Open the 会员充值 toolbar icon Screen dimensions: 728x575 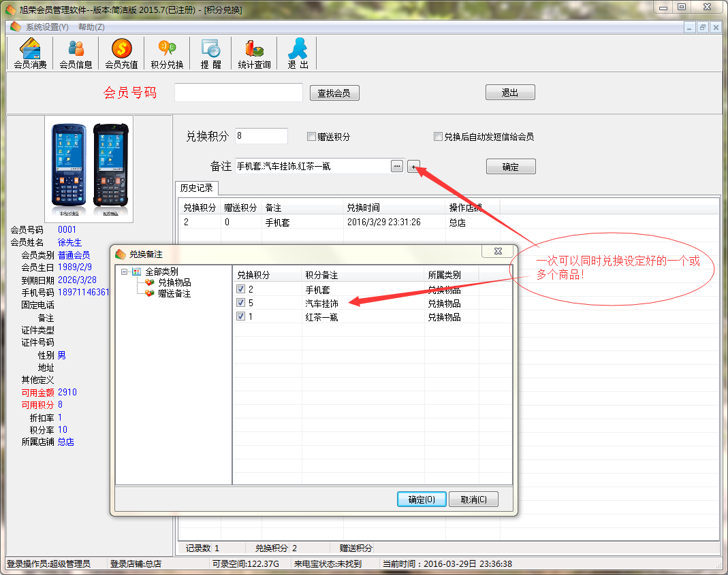coord(121,53)
